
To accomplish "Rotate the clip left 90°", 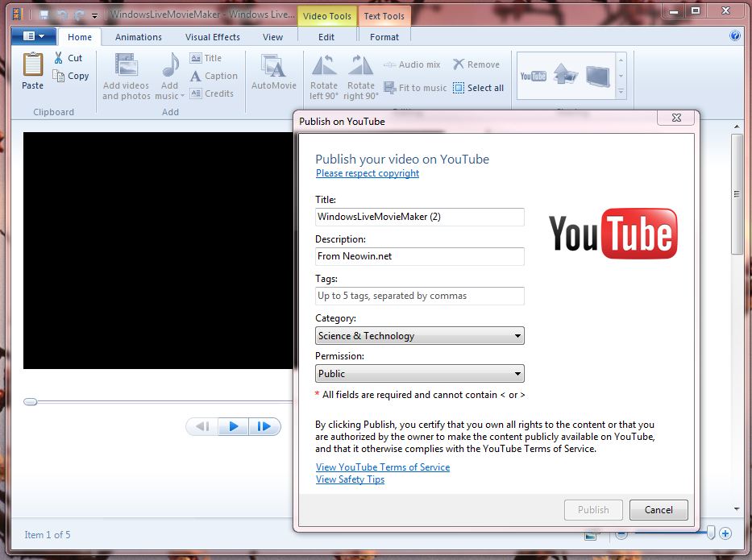I will click(x=324, y=77).
